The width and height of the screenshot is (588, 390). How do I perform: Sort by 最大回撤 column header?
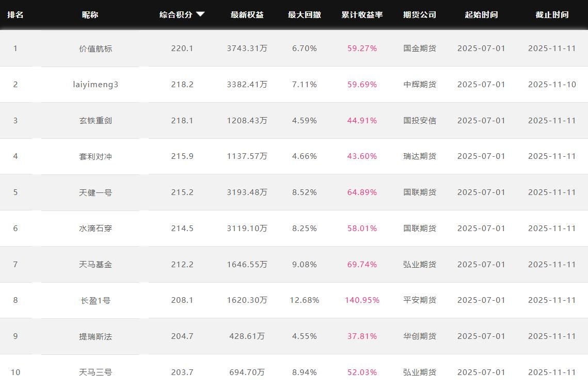[x=304, y=15]
